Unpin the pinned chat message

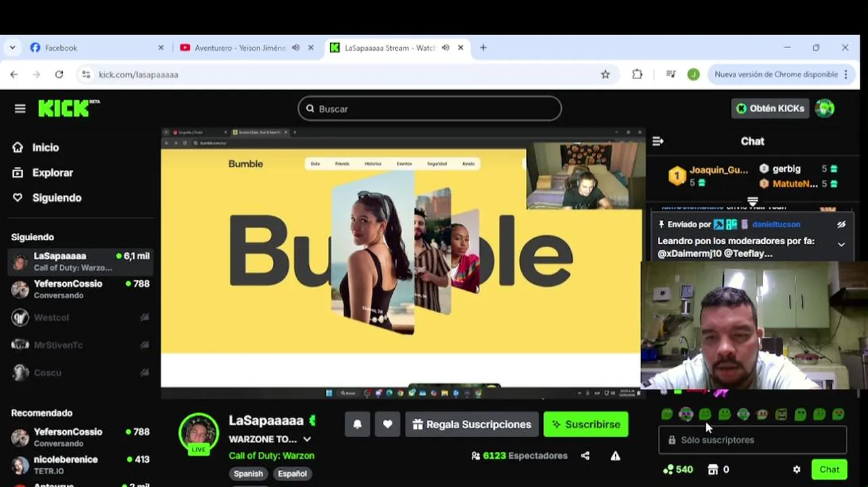pos(841,224)
